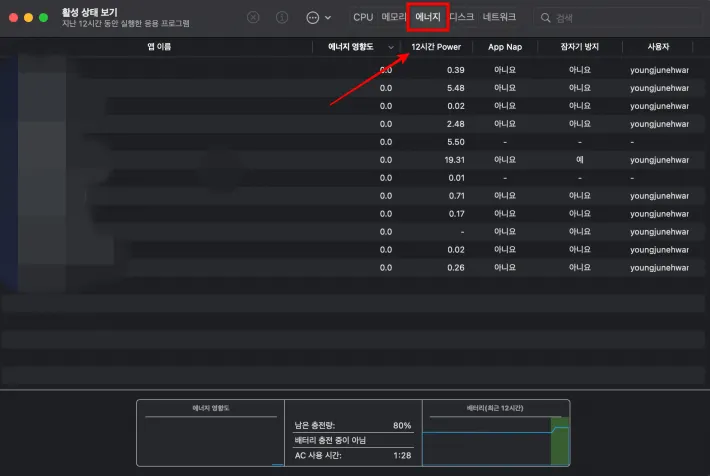Image resolution: width=710 pixels, height=476 pixels.
Task: Sort by the 앱 이름 column header
Action: [x=159, y=47]
